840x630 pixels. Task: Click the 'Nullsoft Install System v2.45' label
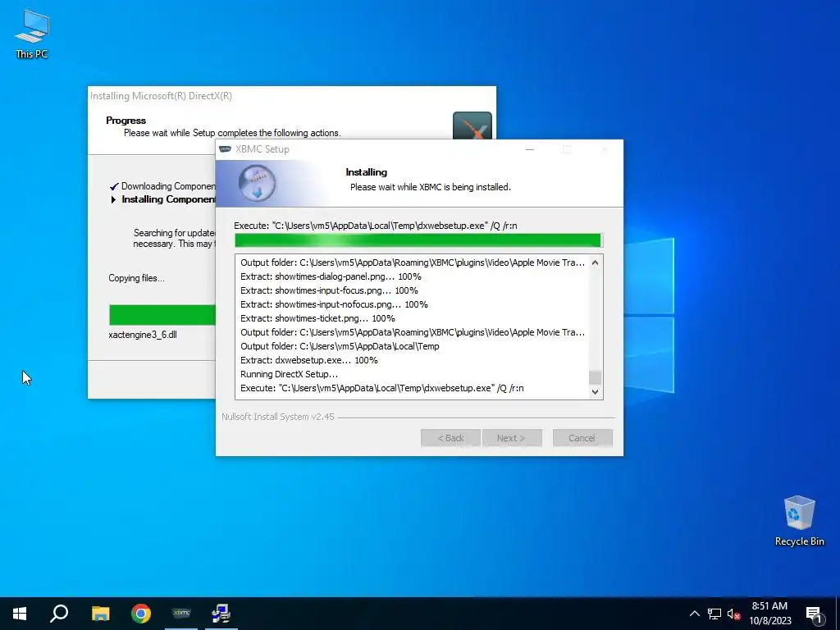coord(277,417)
